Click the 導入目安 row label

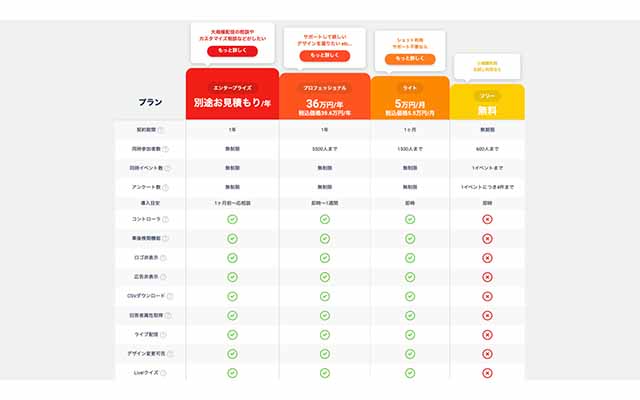point(150,203)
